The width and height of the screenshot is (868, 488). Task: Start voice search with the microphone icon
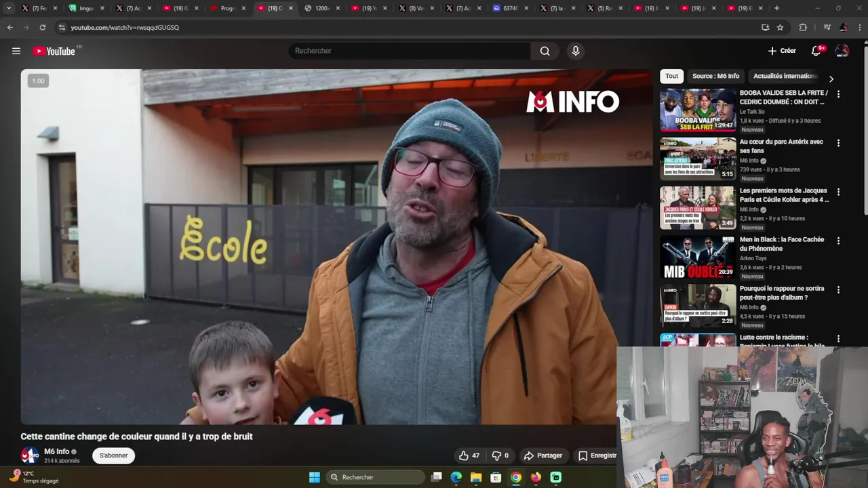(x=576, y=51)
